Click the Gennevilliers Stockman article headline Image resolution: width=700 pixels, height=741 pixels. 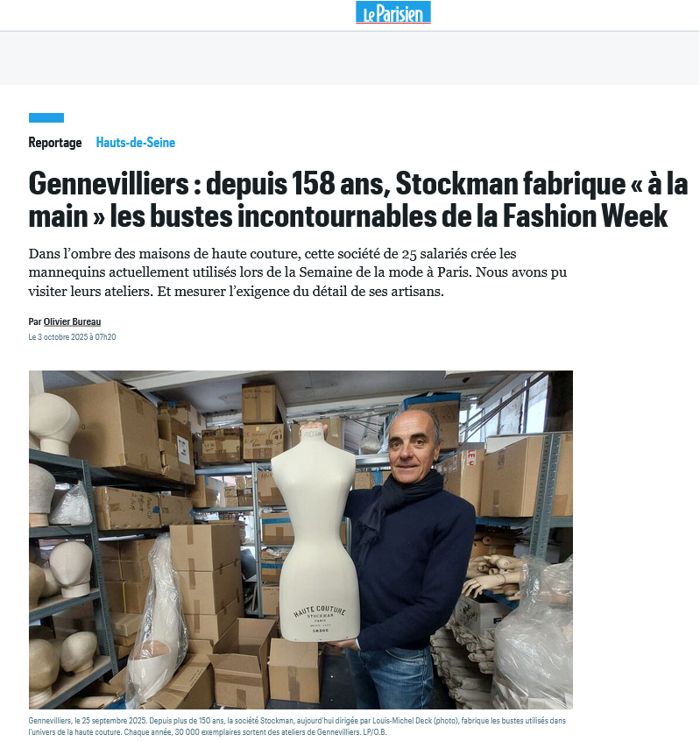click(x=357, y=199)
